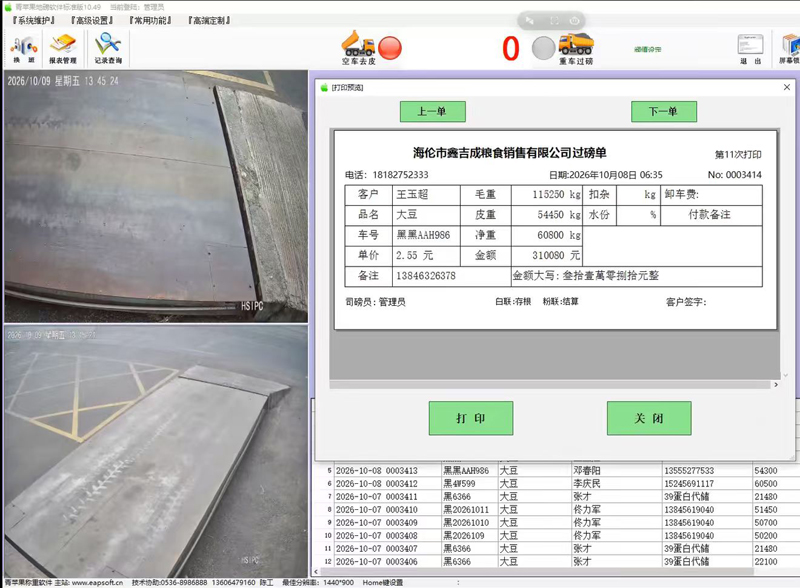Screen dimensions: 800x588
Task: Click vehicle 黑4W599 in record table
Action: pyautogui.click(x=459, y=483)
